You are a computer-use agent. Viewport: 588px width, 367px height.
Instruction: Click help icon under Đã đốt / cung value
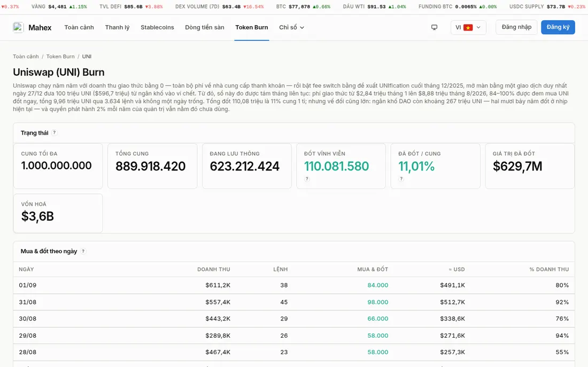click(x=401, y=179)
